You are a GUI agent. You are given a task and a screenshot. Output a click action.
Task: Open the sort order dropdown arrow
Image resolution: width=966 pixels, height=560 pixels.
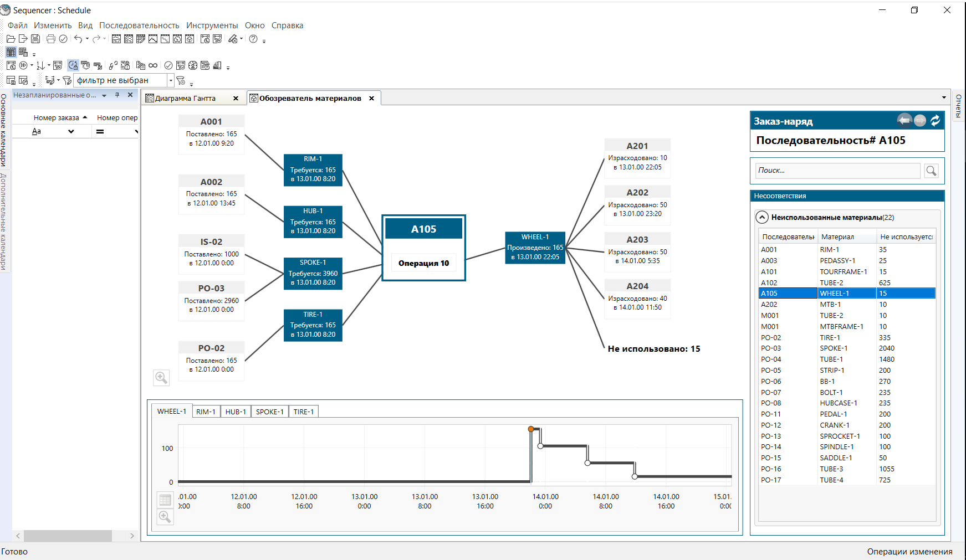click(x=49, y=65)
